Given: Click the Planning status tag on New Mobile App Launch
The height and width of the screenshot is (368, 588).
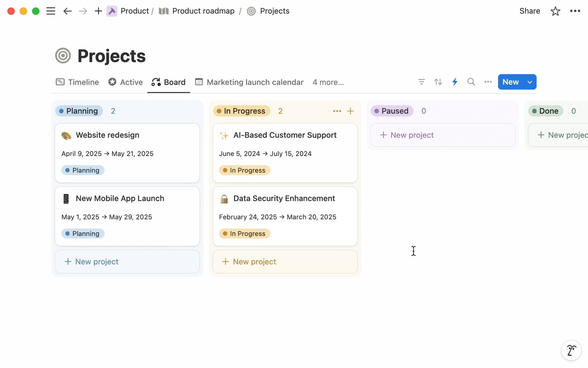Looking at the screenshot, I should point(82,233).
